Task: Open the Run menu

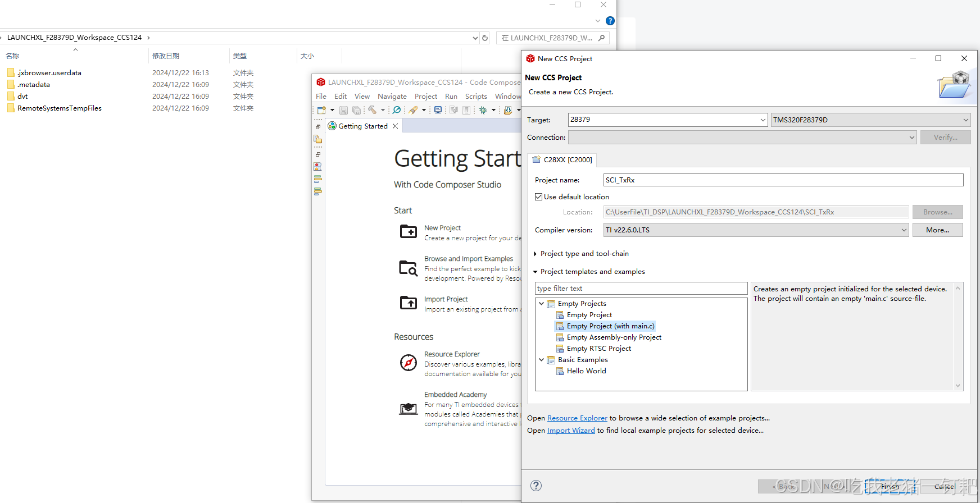Action: coord(451,96)
